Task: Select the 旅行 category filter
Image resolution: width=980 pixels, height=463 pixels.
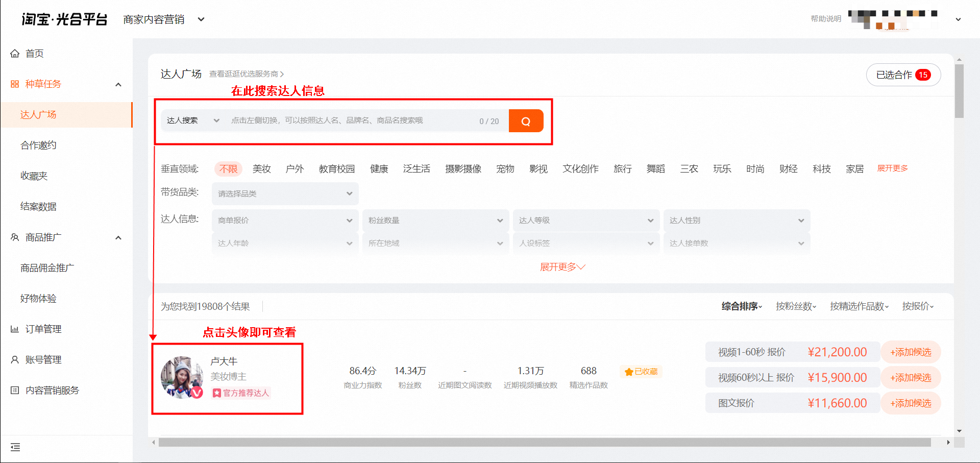Action: pos(622,169)
